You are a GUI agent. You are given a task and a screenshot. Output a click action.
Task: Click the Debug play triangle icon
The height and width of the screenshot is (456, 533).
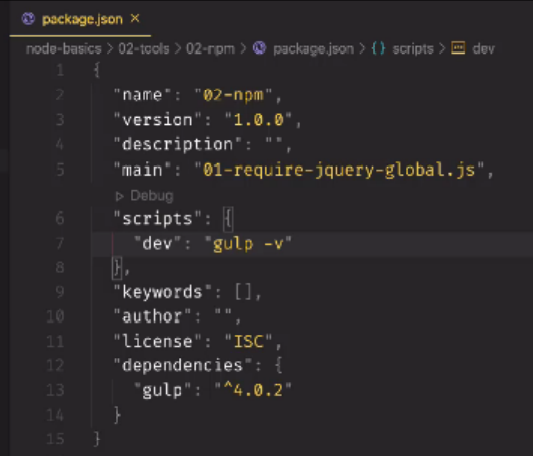pos(119,196)
